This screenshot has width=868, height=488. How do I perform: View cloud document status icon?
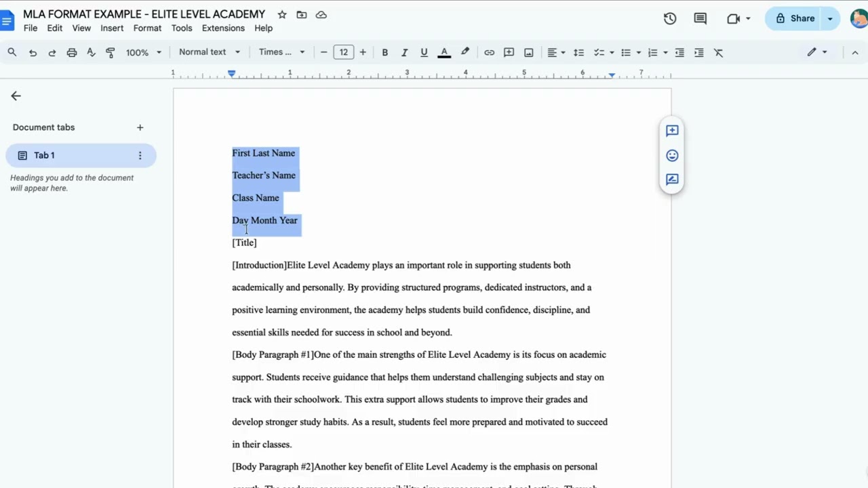click(x=321, y=14)
